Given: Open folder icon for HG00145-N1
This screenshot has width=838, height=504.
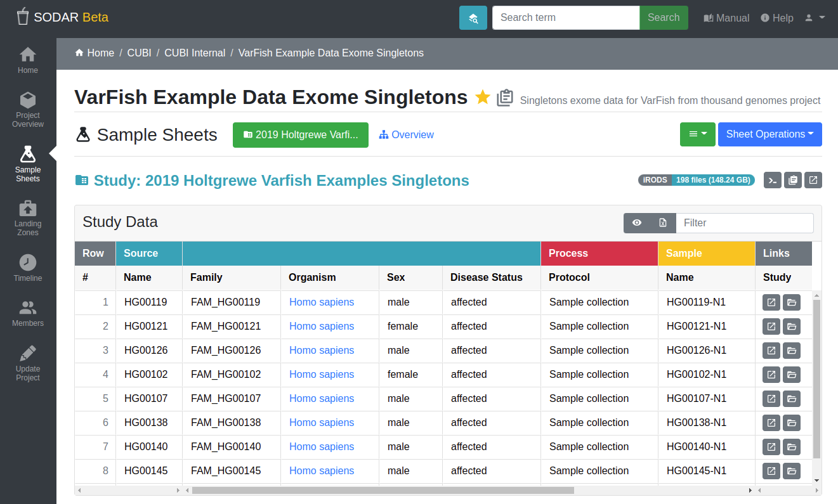Looking at the screenshot, I should point(792,471).
